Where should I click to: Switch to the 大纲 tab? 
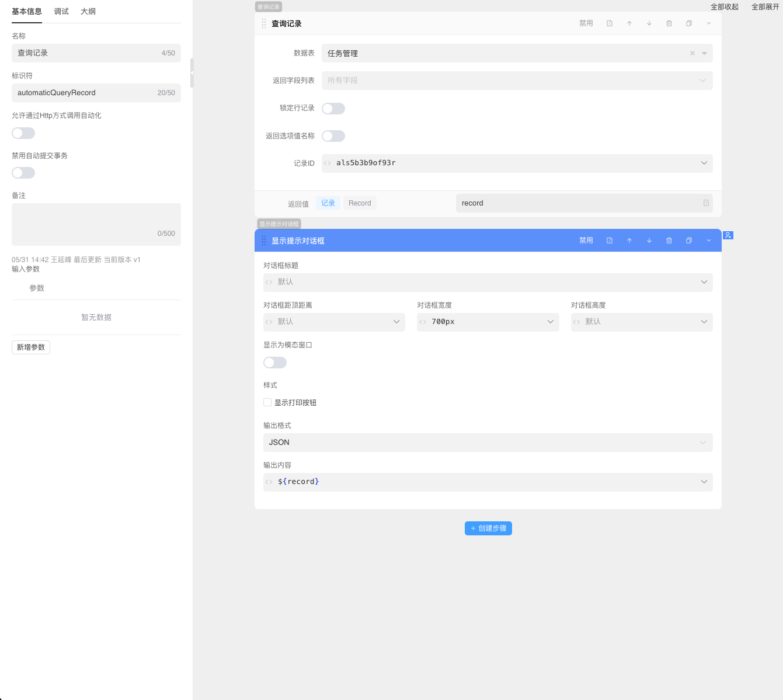coord(88,11)
